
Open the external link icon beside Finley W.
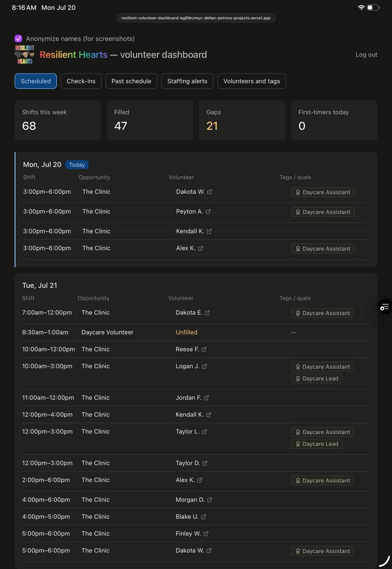click(206, 533)
